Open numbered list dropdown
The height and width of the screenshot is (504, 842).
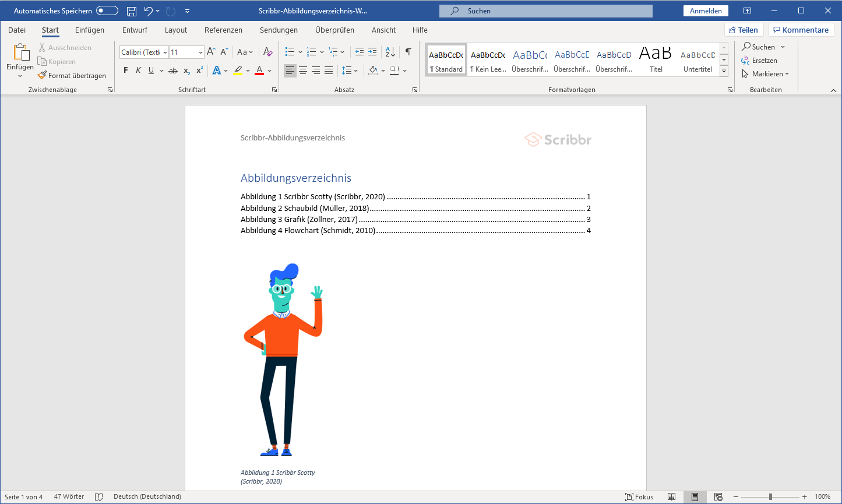click(320, 52)
